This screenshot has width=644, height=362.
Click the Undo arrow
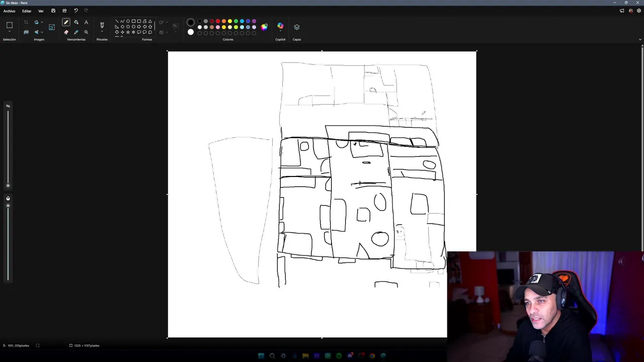[x=75, y=11]
